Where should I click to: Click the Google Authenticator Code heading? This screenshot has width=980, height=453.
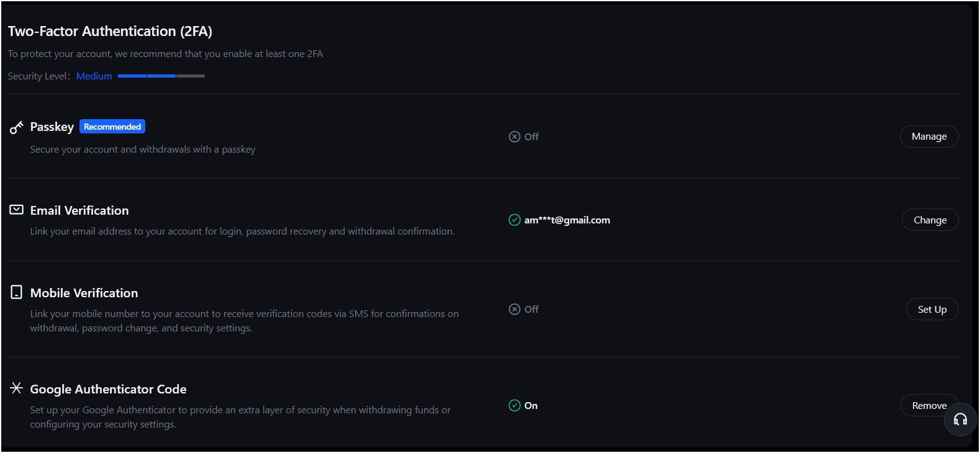tap(109, 389)
